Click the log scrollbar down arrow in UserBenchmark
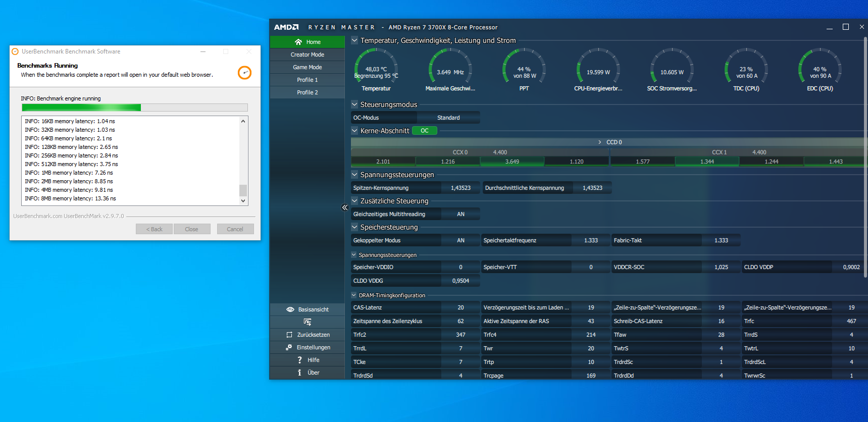Image resolution: width=868 pixels, height=422 pixels. tap(243, 200)
